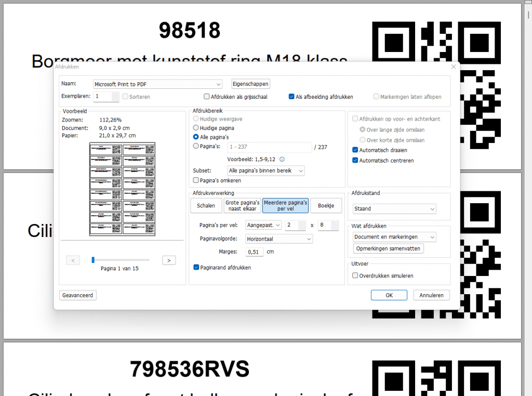532x396 pixels.
Task: Uncheck Automatisch centreren
Action: coord(355,161)
